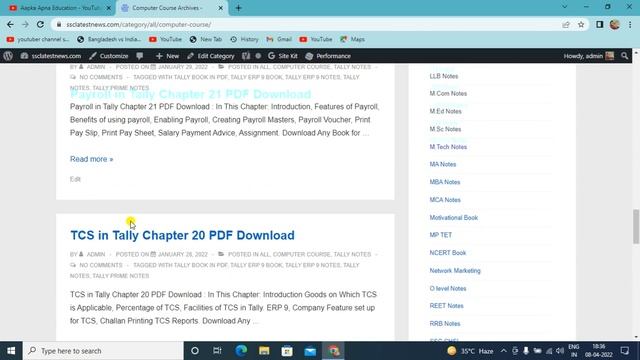Open Motivational Book category
Image resolution: width=640 pixels, height=360 pixels.
point(453,218)
